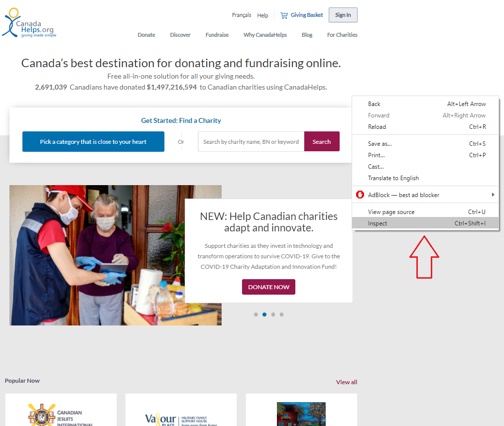The image size is (504, 426).
Task: Choose Save as... from context menu
Action: pos(425,144)
